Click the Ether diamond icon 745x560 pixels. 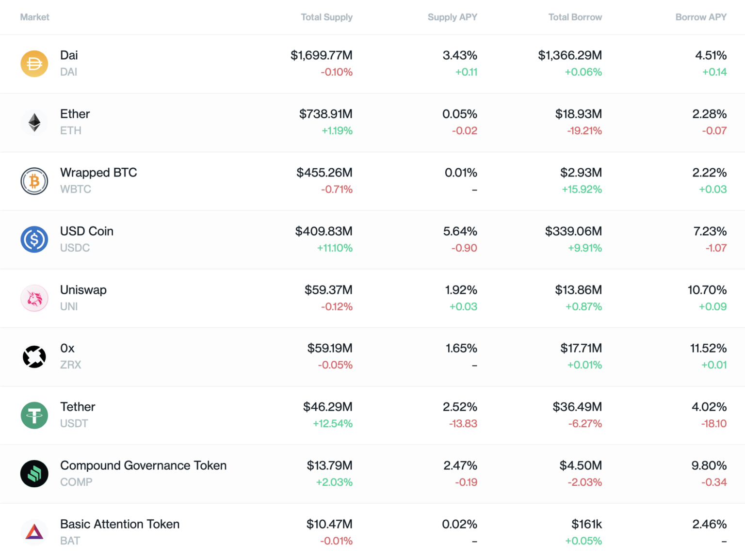pyautogui.click(x=34, y=122)
